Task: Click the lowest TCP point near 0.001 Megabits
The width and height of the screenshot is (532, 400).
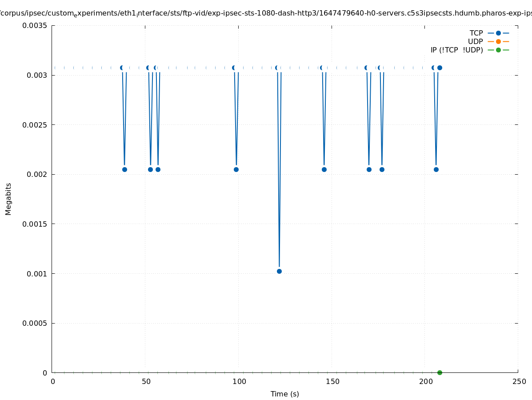Action: pyautogui.click(x=279, y=271)
